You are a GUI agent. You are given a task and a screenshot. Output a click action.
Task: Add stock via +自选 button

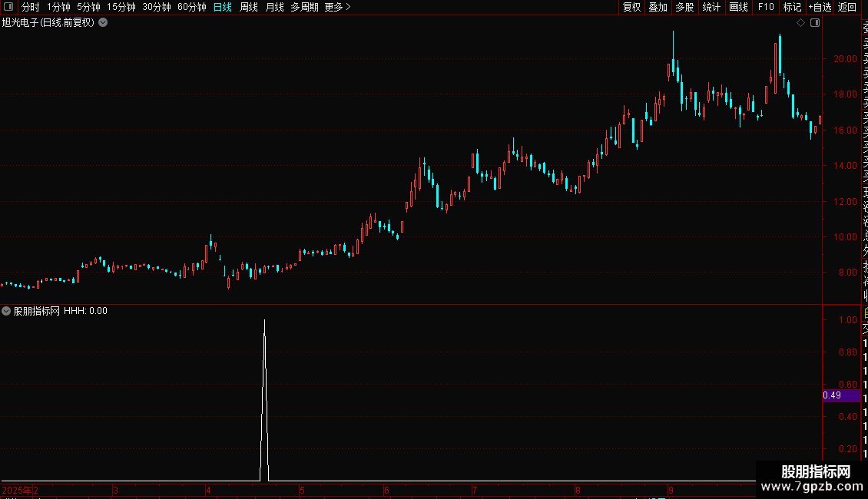(x=820, y=7)
